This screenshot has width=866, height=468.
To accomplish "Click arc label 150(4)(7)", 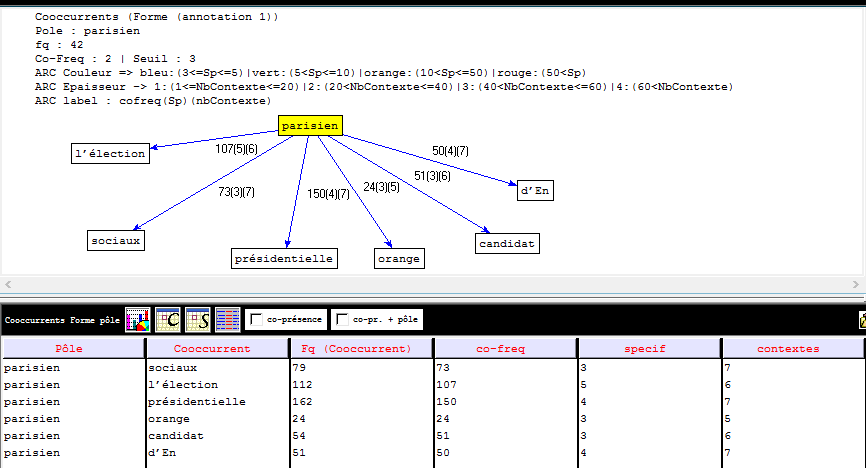I will (329, 193).
